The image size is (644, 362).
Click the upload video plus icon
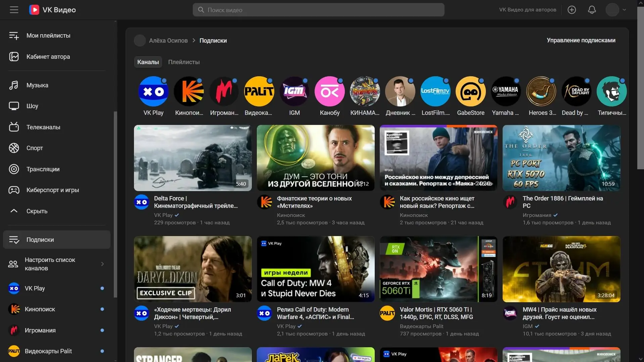point(571,10)
